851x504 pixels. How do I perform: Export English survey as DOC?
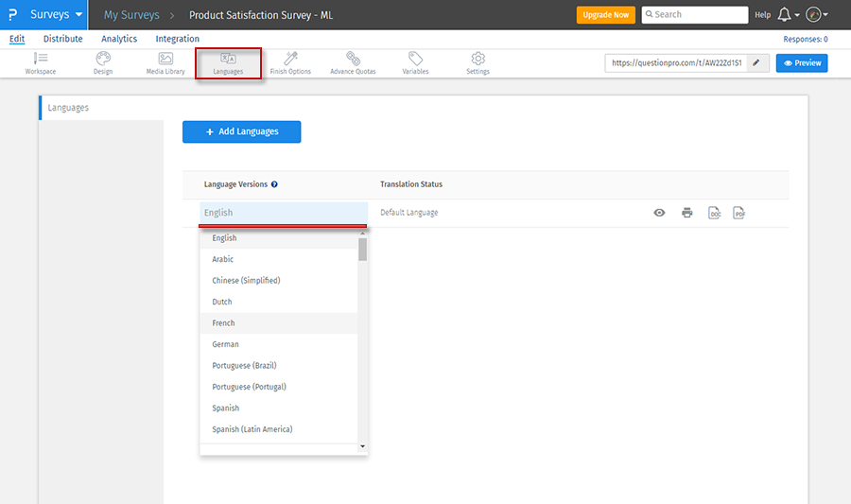tap(714, 213)
